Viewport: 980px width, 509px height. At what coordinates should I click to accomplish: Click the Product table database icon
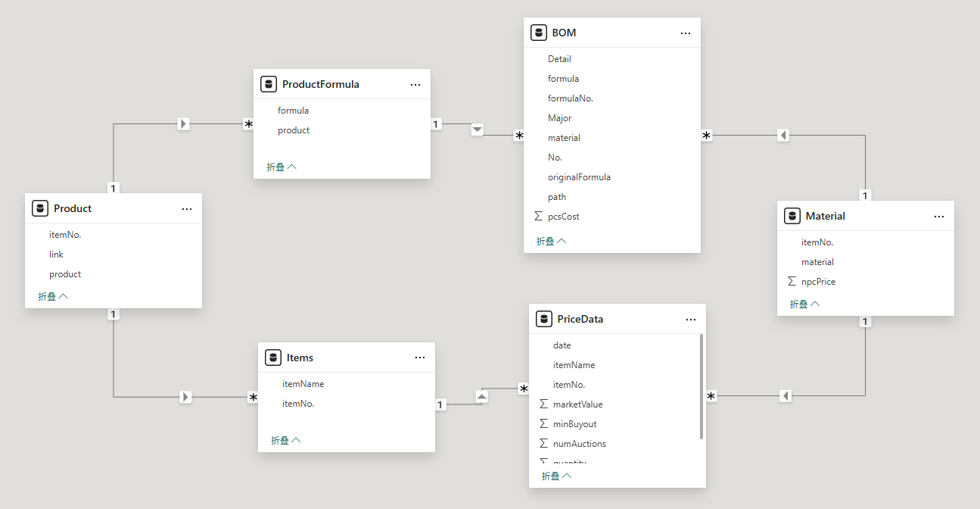(40, 208)
